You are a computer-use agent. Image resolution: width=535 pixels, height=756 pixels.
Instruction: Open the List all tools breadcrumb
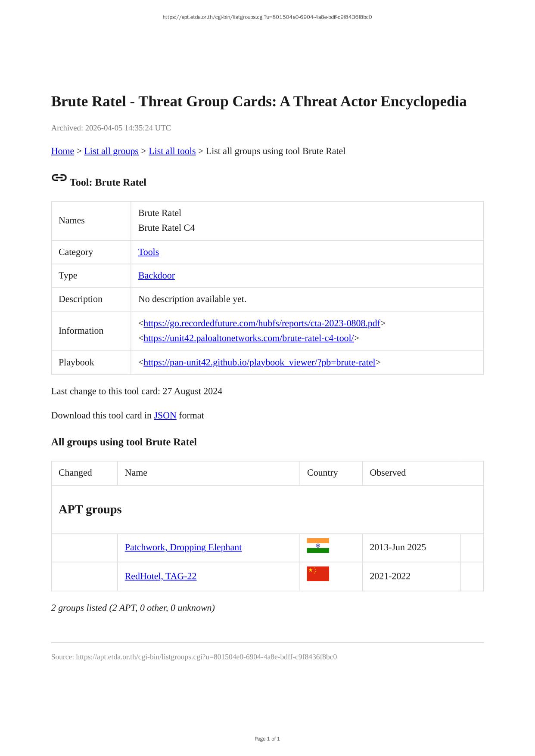click(x=172, y=151)
